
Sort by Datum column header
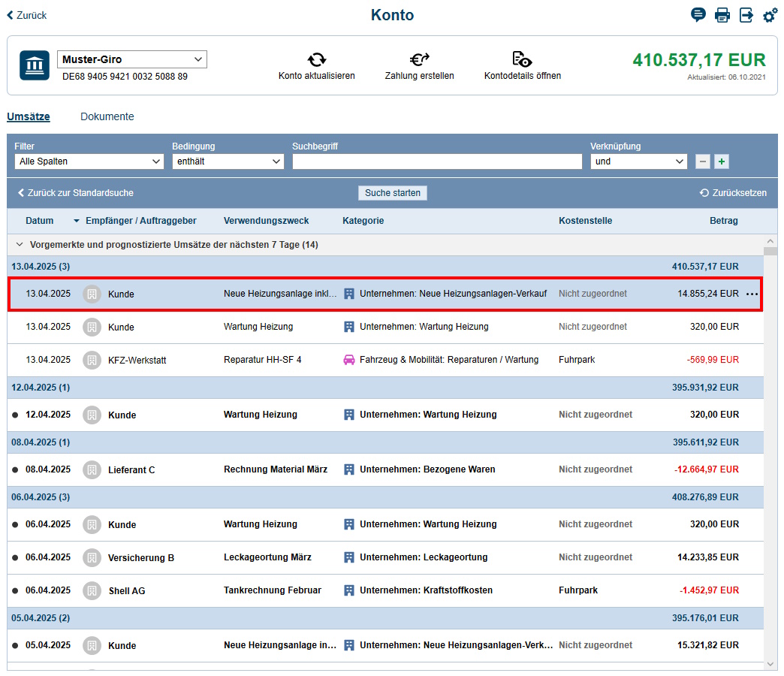point(40,221)
